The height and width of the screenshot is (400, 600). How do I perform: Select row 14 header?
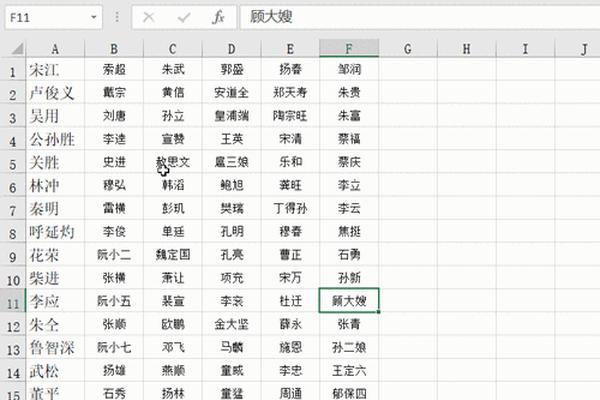[13, 372]
